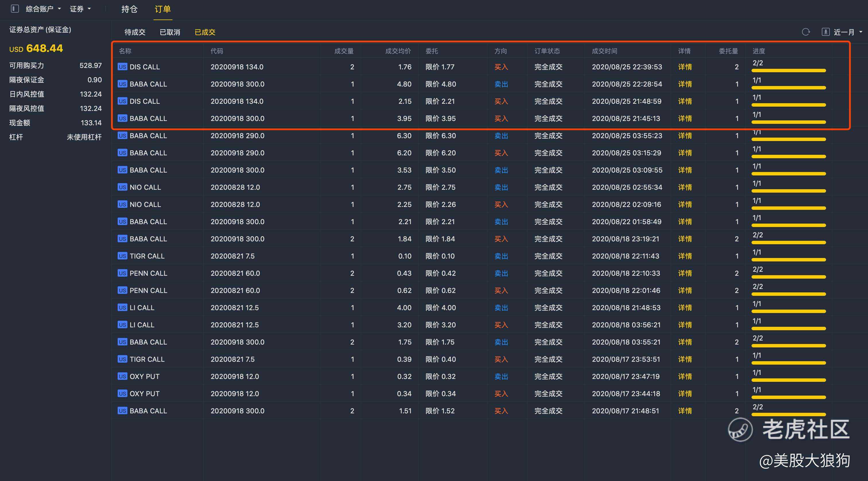868x481 pixels.
Task: Open 详情 for NIO CALL 02:09:16 order
Action: (685, 204)
